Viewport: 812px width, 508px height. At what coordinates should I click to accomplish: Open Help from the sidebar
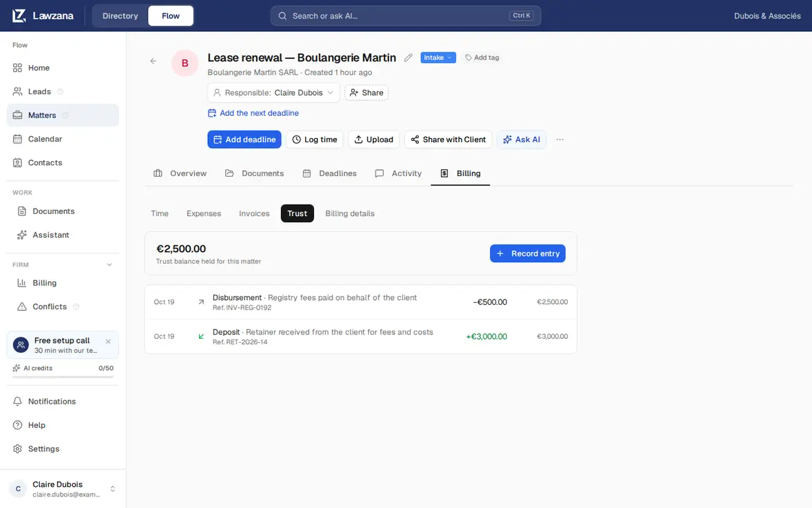63,425
